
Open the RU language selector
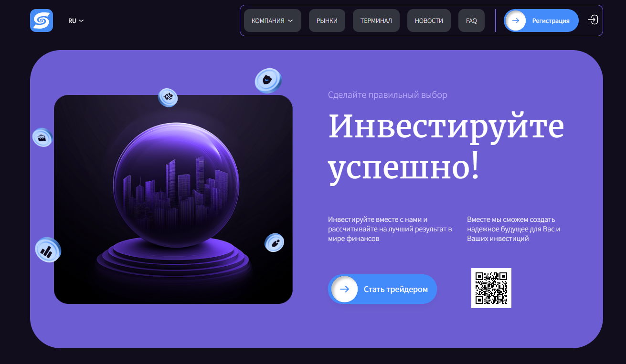point(75,21)
